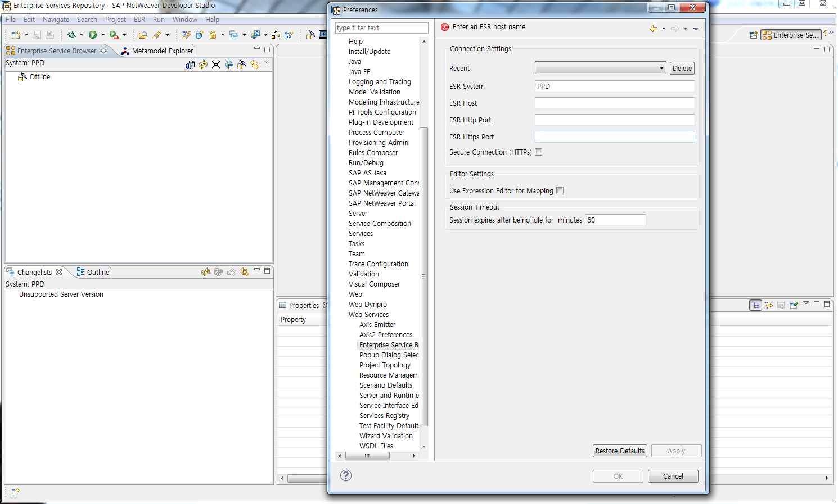Open the File menu

coord(11,20)
